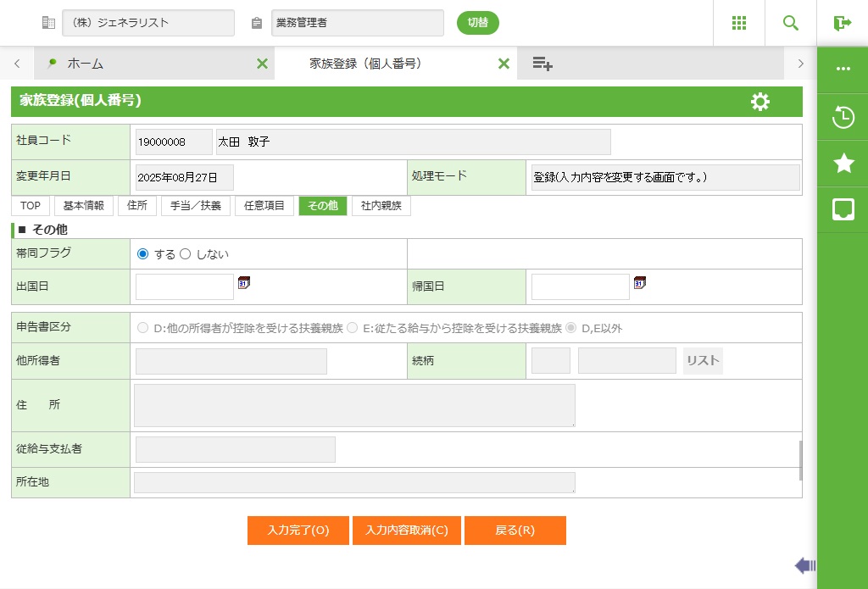Click the settings gear icon in header

(x=760, y=102)
